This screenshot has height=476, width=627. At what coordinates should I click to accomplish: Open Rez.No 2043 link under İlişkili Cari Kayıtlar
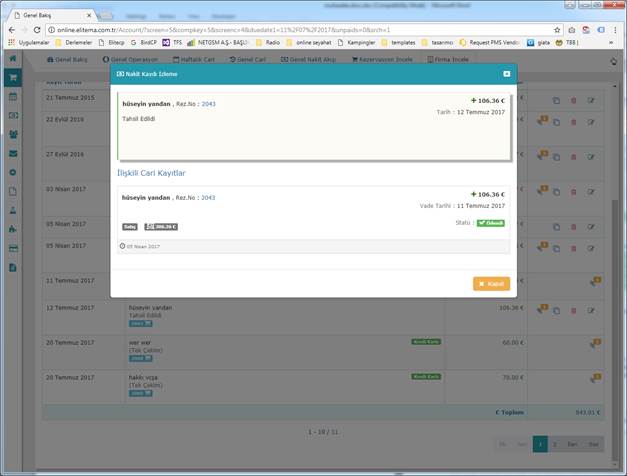point(208,198)
